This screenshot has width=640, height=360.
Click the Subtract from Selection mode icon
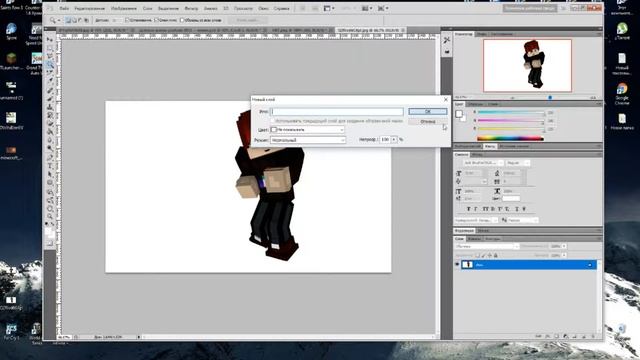point(80,20)
